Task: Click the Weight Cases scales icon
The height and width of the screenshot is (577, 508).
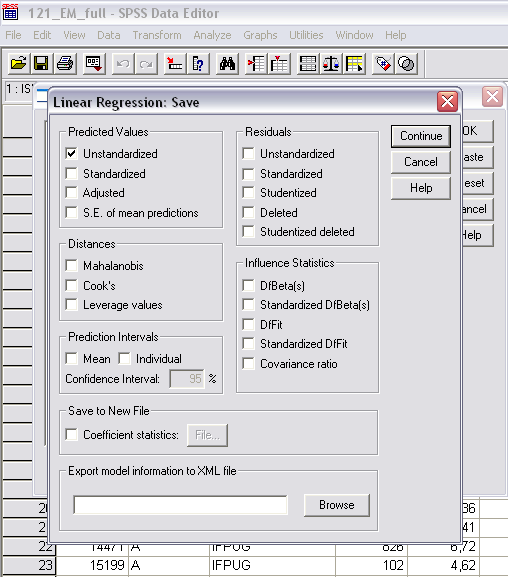Action: click(331, 64)
